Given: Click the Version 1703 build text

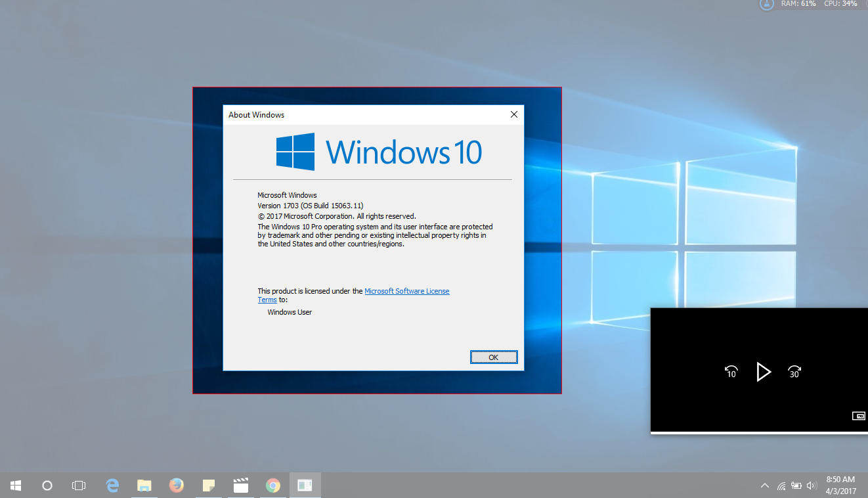Looking at the screenshot, I should click(310, 206).
